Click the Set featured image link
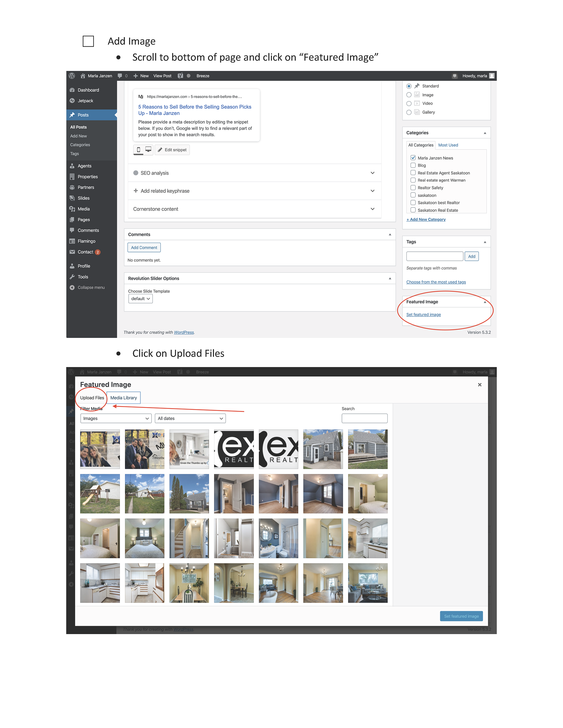The width and height of the screenshot is (563, 728). 423,315
